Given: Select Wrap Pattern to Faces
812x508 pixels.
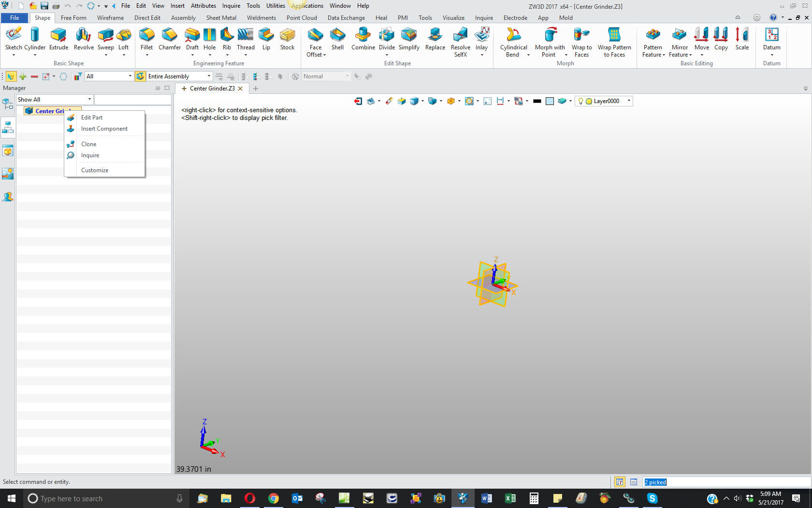Looking at the screenshot, I should tap(614, 42).
